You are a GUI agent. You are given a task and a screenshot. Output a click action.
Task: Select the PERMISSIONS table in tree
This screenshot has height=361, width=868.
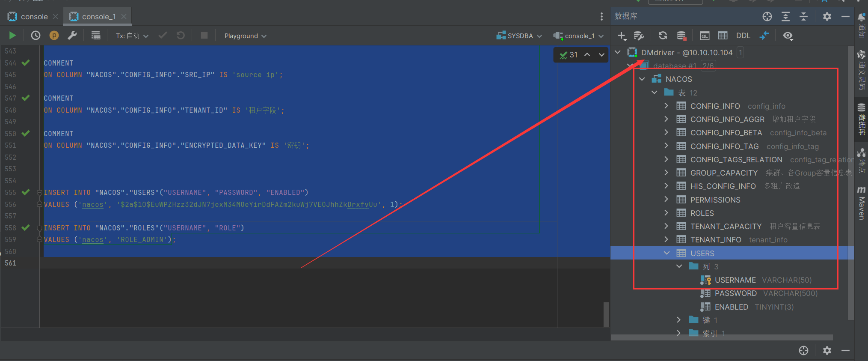tap(715, 200)
